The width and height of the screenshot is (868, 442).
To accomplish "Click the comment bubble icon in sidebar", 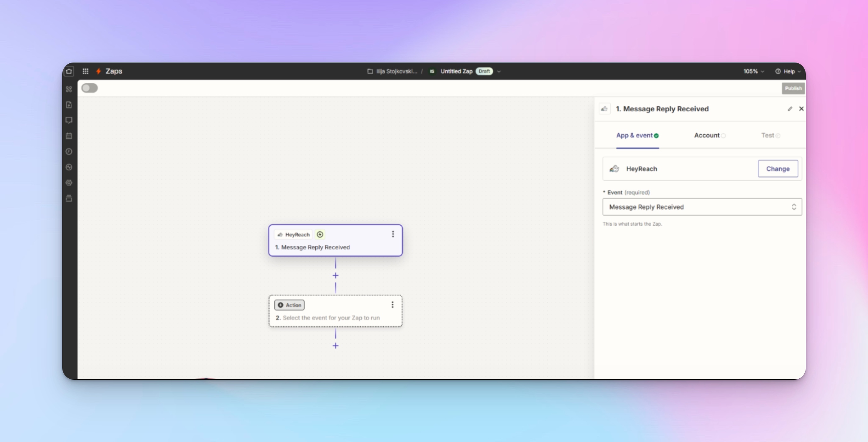I will click(69, 120).
